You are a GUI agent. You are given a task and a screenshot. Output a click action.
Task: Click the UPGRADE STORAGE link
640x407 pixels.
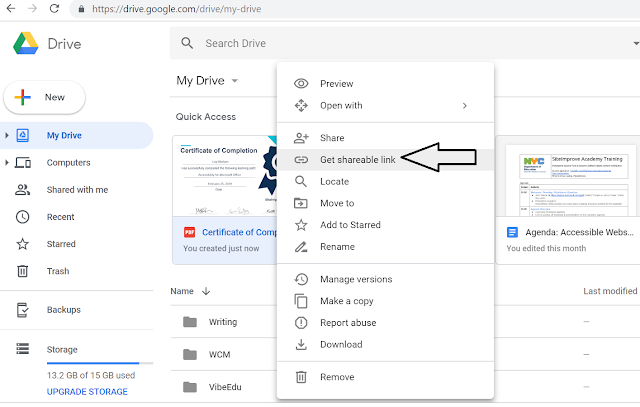point(87,391)
